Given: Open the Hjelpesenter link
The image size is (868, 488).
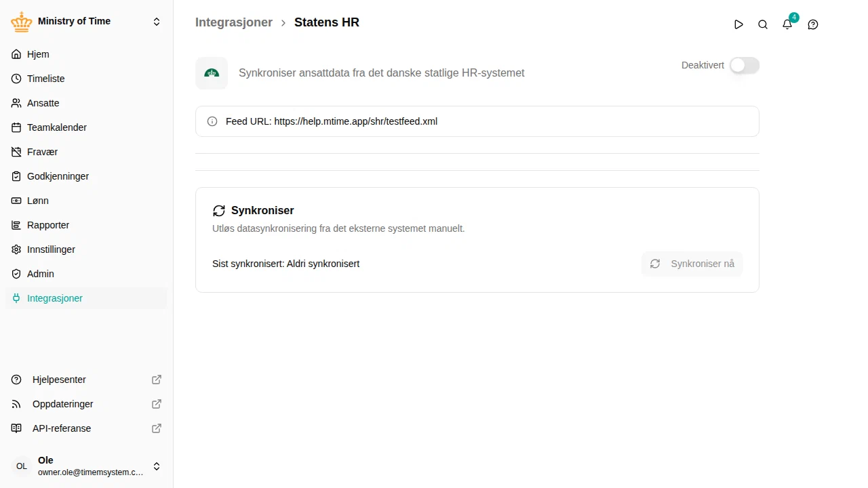Looking at the screenshot, I should (x=86, y=380).
